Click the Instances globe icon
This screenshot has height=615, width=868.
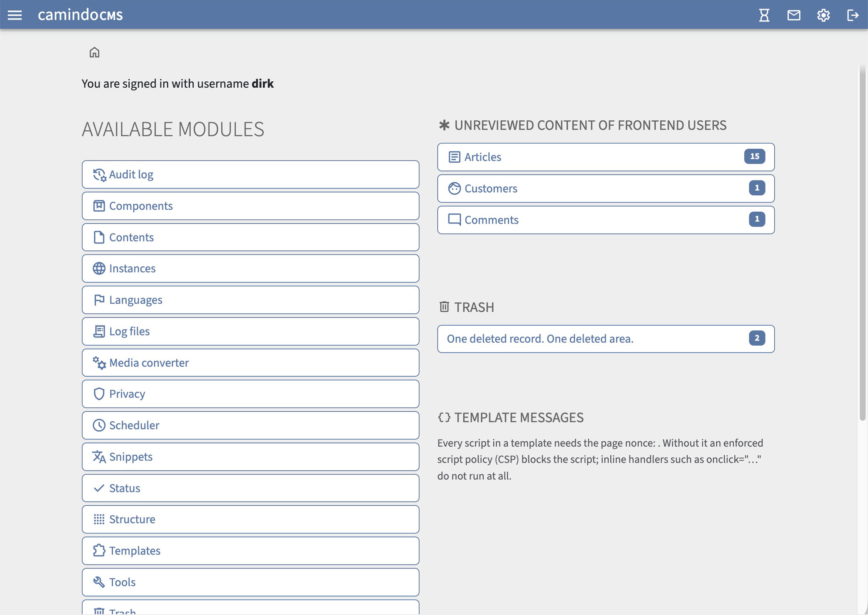click(x=99, y=269)
